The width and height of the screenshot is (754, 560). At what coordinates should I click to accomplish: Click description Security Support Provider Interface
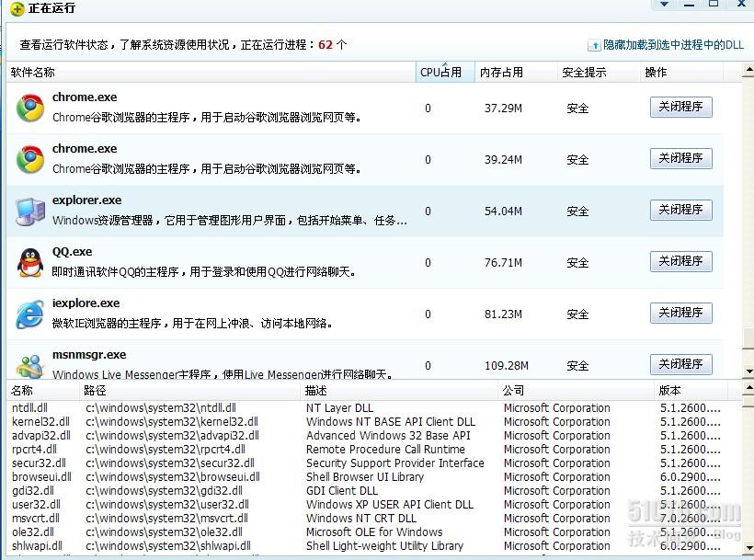coord(395,463)
